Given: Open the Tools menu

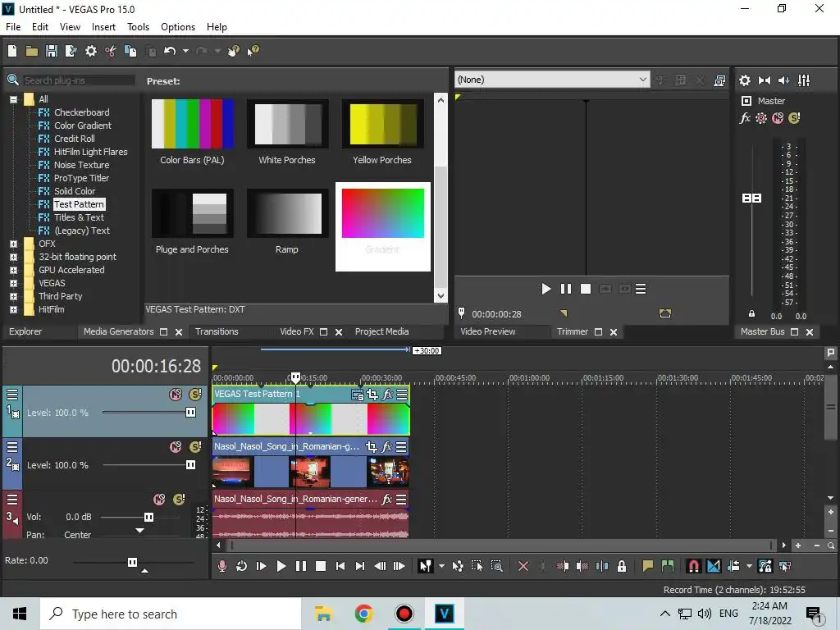Looking at the screenshot, I should coord(138,27).
